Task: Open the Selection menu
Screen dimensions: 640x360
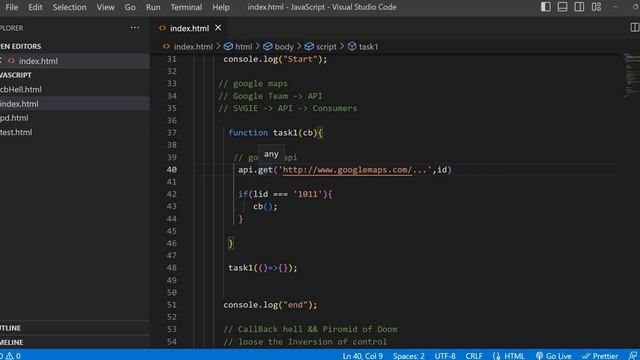Action: click(69, 7)
